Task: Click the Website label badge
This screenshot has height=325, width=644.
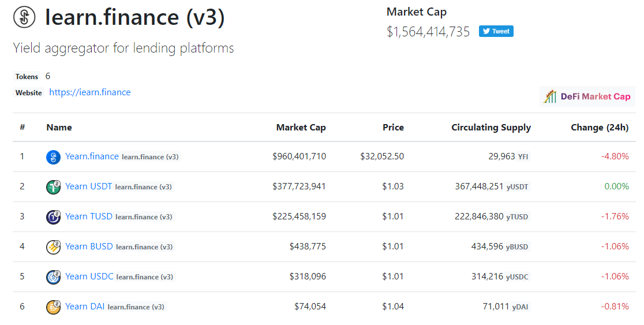Action: point(29,93)
